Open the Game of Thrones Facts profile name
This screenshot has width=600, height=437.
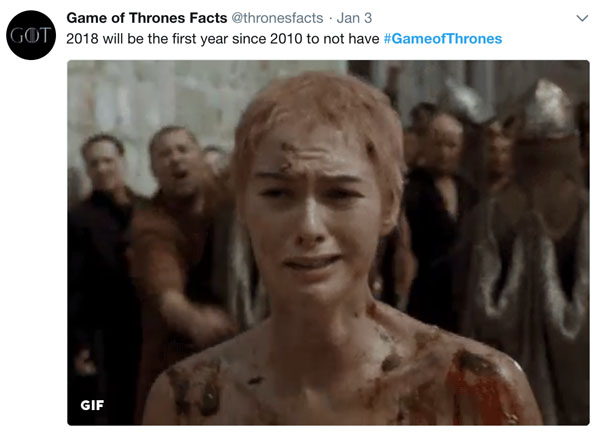coord(147,18)
